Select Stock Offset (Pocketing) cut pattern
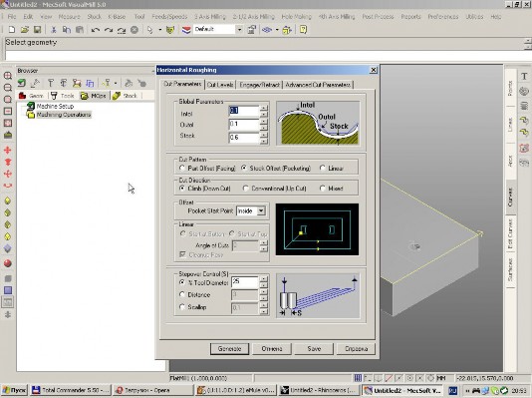This screenshot has height=398, width=532. tap(276, 169)
